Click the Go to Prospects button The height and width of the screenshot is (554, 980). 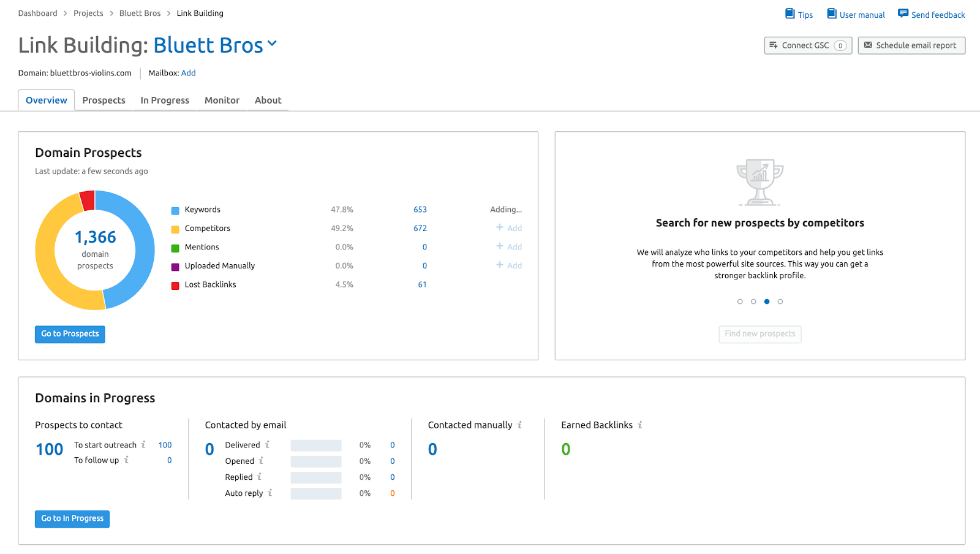[x=70, y=334]
